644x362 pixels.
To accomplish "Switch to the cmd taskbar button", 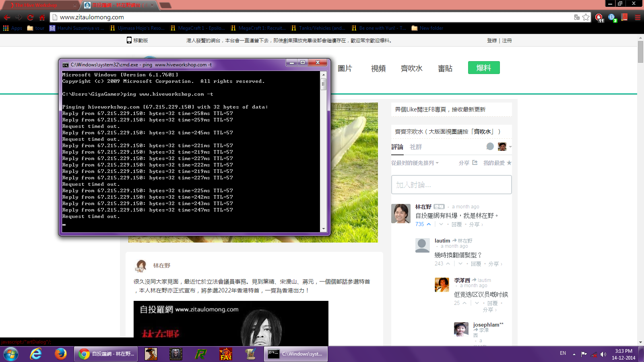I will (x=296, y=354).
